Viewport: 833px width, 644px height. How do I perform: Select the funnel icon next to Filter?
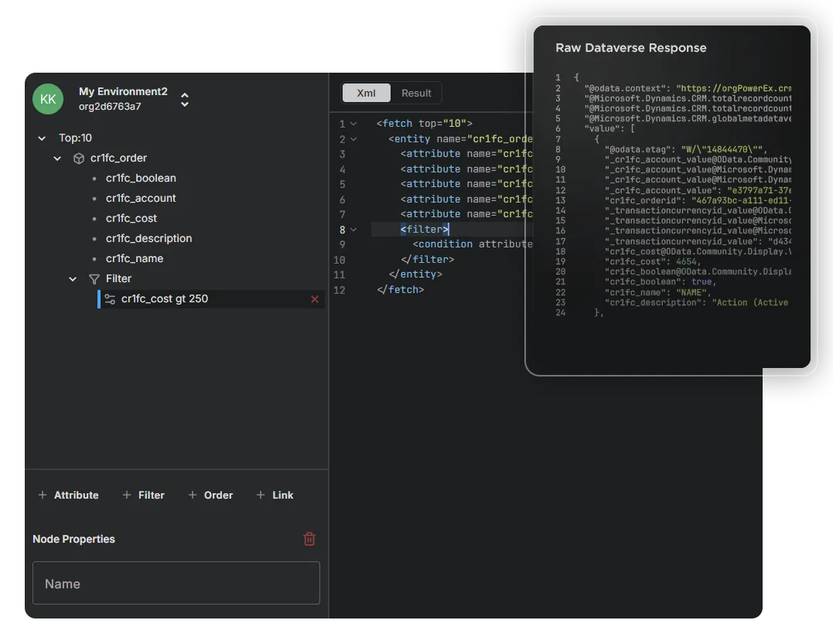[93, 278]
